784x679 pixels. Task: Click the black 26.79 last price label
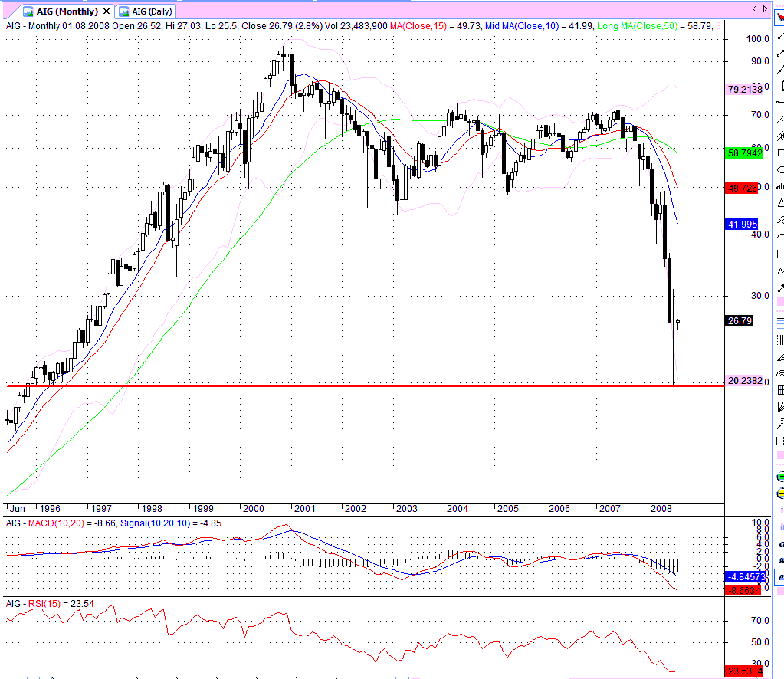click(739, 320)
